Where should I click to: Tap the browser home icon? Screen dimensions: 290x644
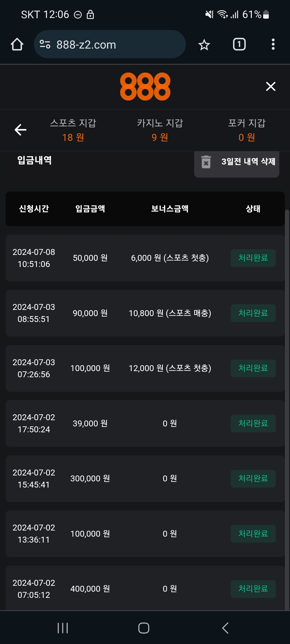click(17, 44)
